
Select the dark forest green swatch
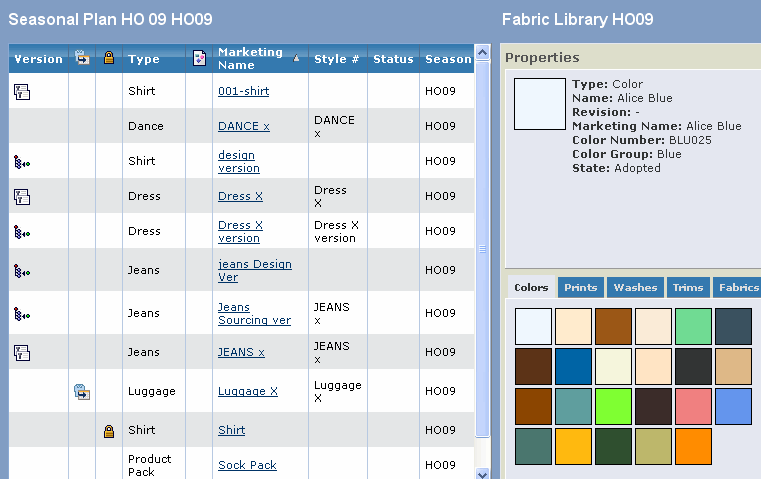[613, 446]
